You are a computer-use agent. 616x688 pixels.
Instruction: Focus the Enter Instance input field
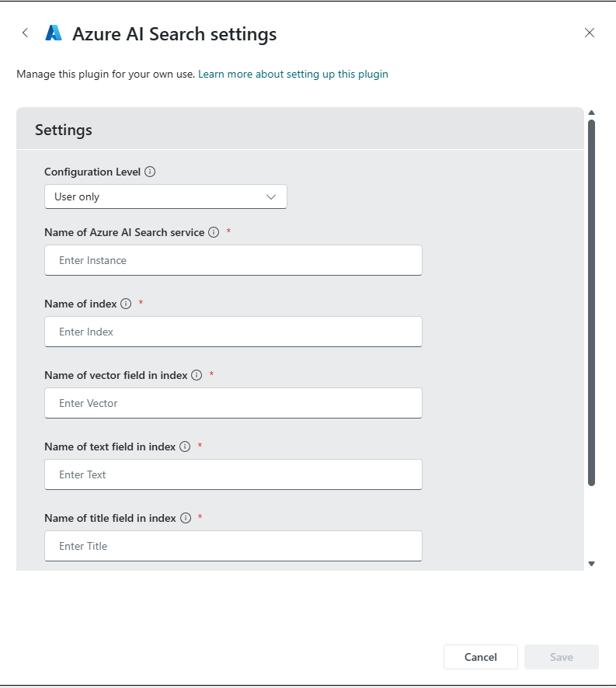click(233, 260)
